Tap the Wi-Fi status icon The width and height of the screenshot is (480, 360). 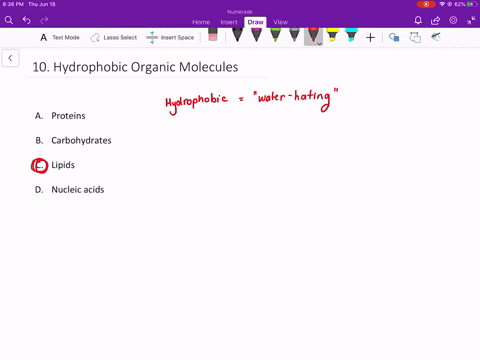[442, 4]
